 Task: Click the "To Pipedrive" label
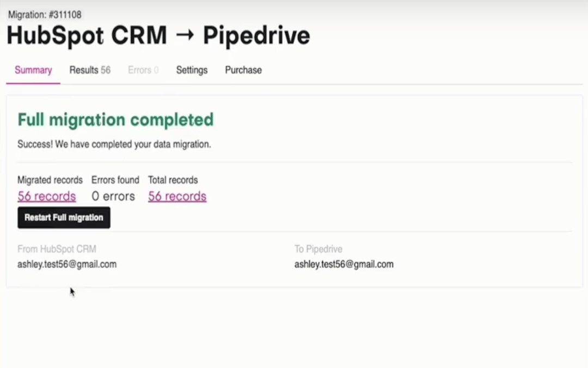click(x=318, y=249)
